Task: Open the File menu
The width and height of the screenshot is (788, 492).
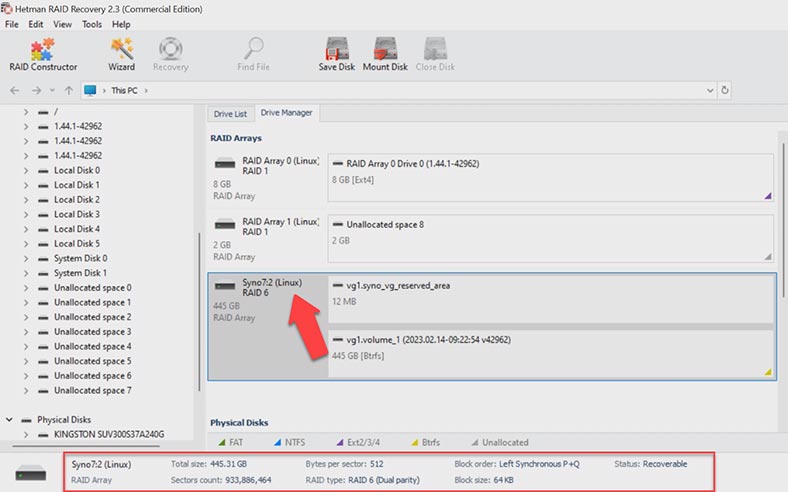Action: pos(12,24)
